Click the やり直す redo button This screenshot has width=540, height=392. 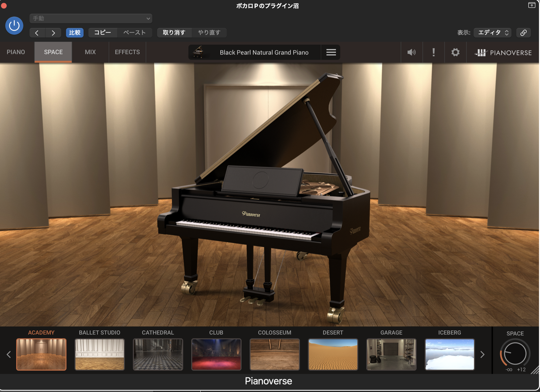tap(209, 33)
